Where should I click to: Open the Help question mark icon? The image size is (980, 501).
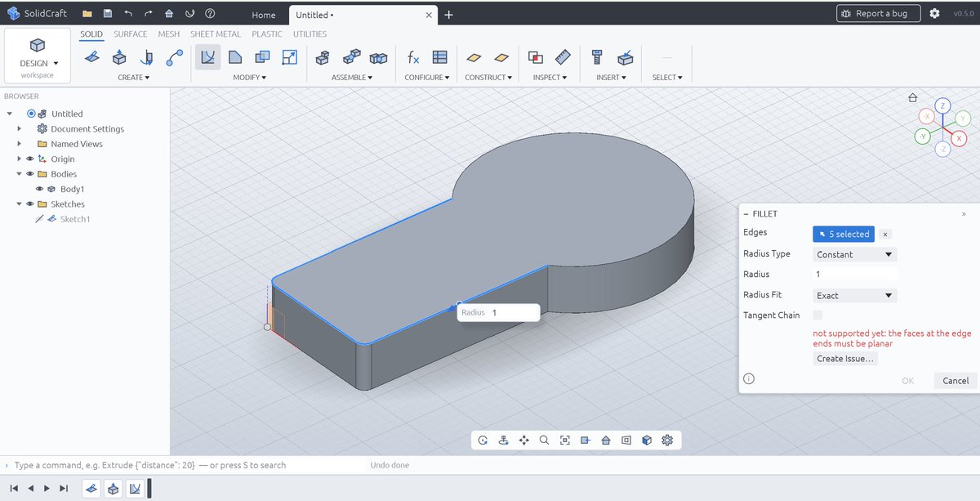click(210, 14)
